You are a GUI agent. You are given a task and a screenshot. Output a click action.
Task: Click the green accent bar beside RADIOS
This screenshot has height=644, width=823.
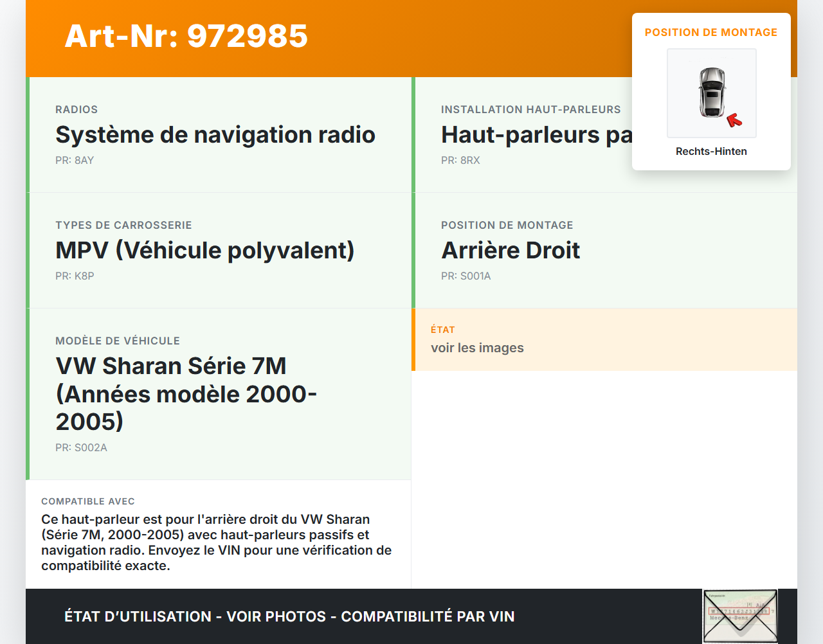click(26, 134)
